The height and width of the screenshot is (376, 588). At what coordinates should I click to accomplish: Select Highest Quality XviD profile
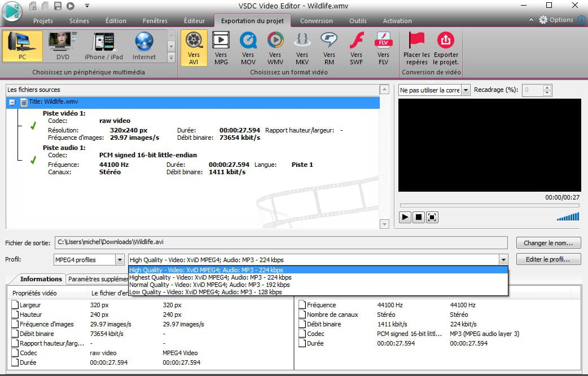[318, 277]
